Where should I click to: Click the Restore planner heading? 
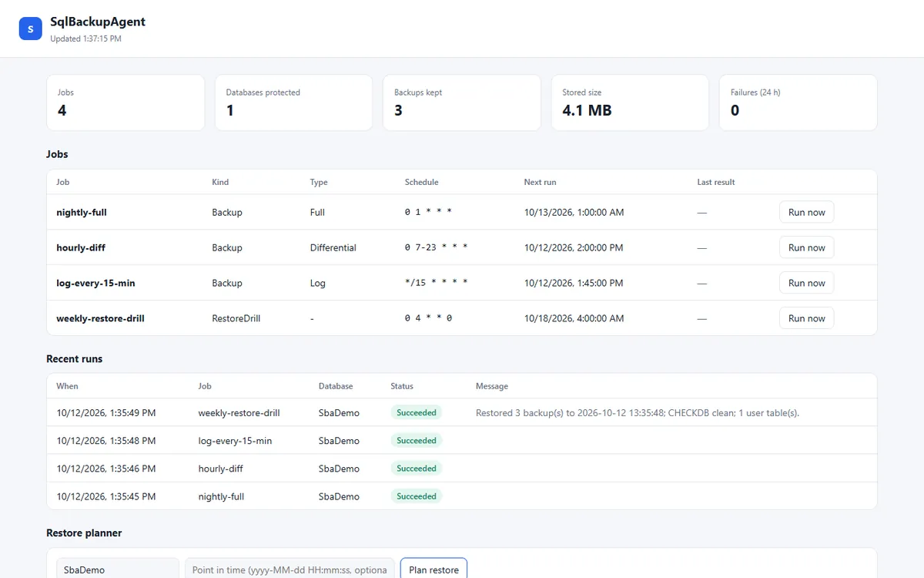tap(84, 533)
